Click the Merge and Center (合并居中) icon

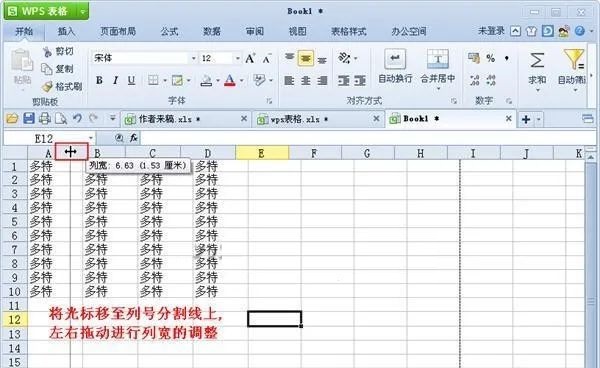point(438,60)
